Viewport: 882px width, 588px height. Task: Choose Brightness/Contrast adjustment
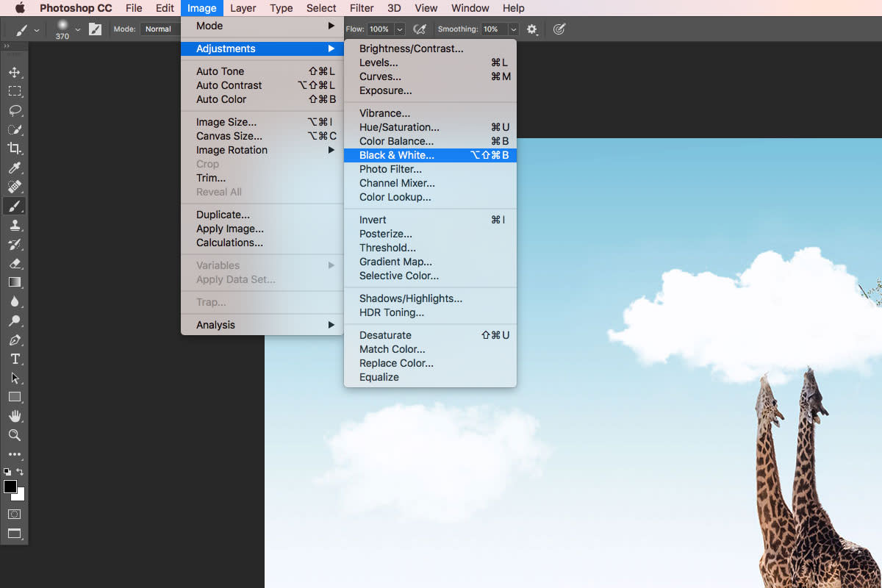430,49
